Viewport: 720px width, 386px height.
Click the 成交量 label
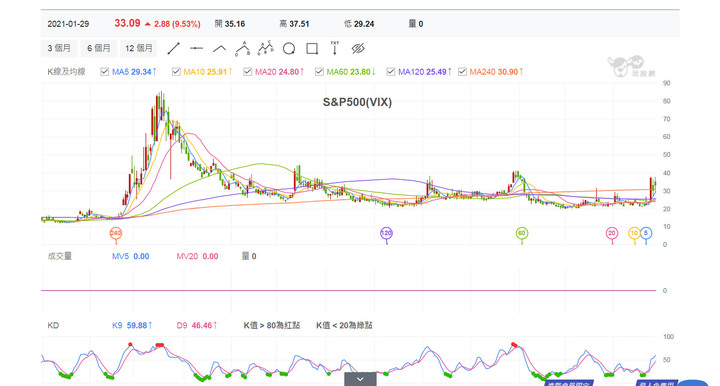pos(60,256)
